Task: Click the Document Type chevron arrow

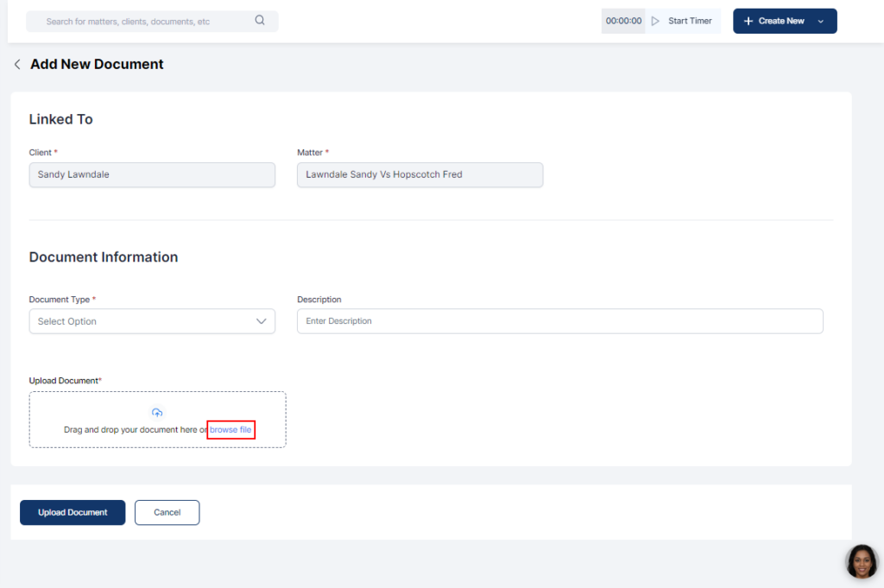Action: [x=262, y=321]
